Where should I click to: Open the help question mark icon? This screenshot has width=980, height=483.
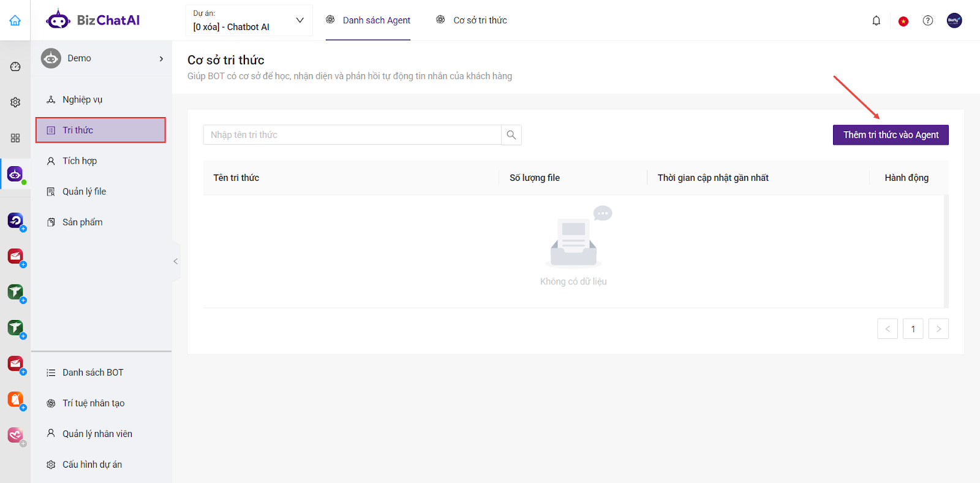pos(928,21)
